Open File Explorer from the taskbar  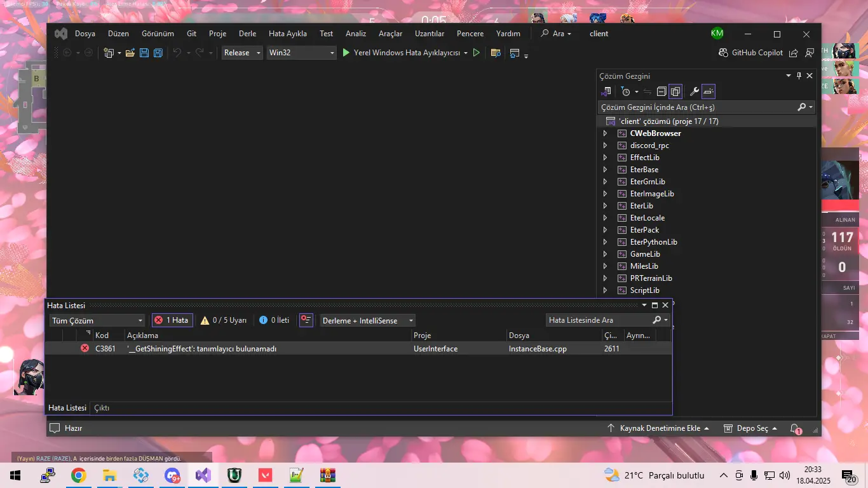pyautogui.click(x=109, y=475)
